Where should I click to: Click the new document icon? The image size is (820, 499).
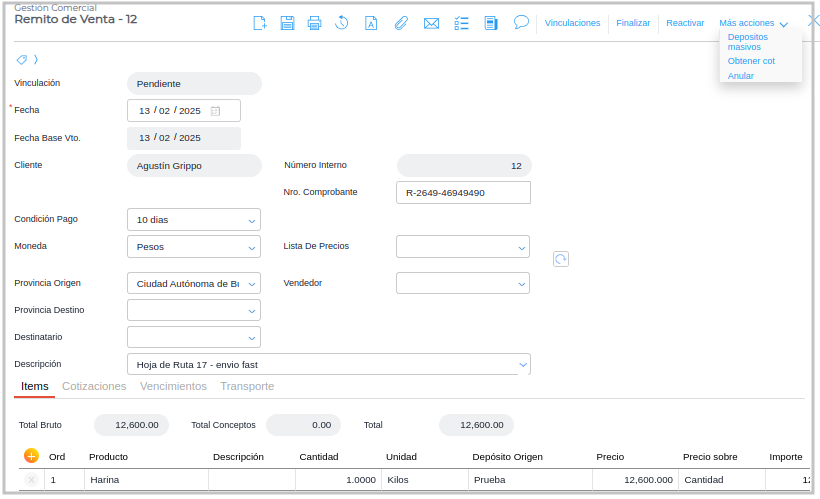pyautogui.click(x=260, y=23)
